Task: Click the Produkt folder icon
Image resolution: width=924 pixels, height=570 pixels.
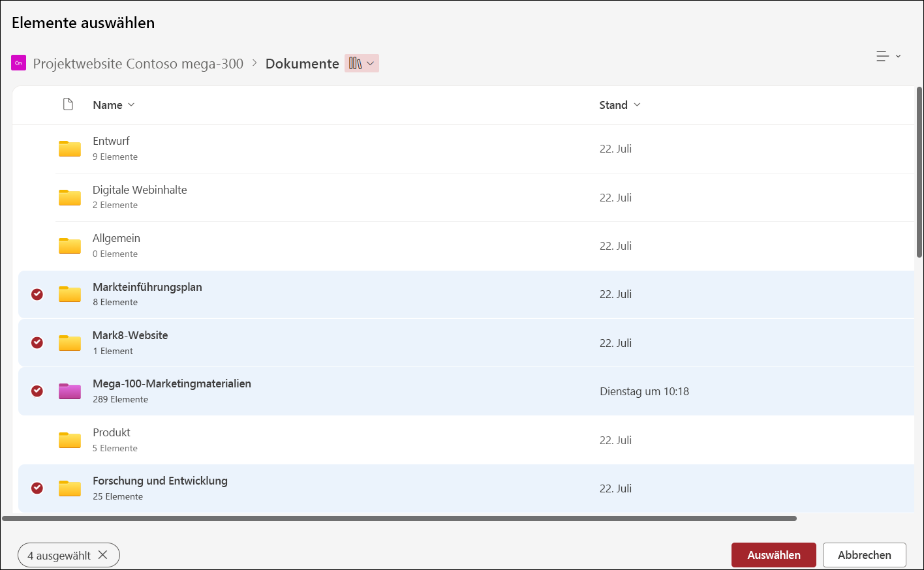Action: click(x=70, y=440)
